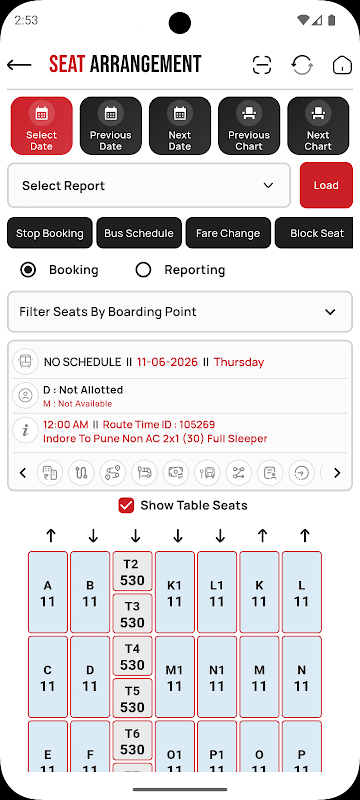The image size is (360, 800).
Task: Uncheck Show Table Seats checkbox
Action: point(125,506)
